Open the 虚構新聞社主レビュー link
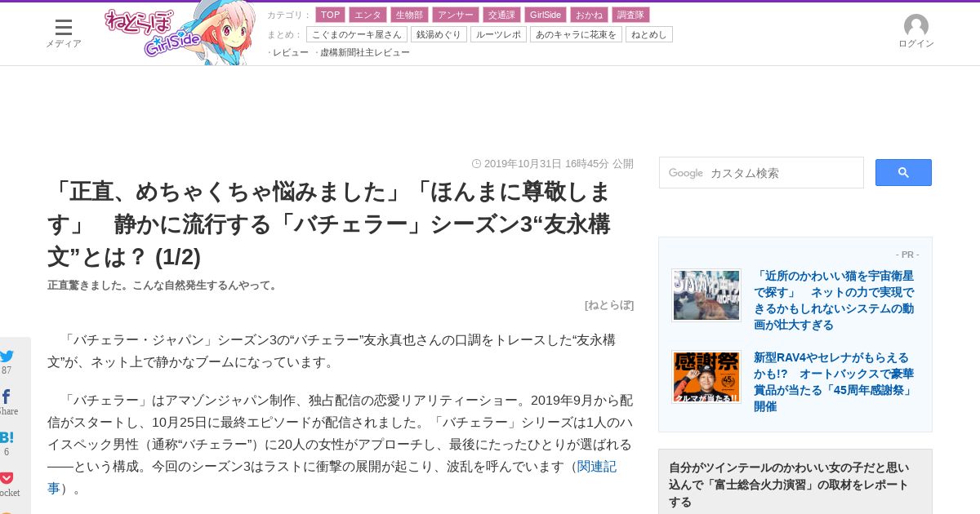The height and width of the screenshot is (514, 980). click(x=365, y=52)
